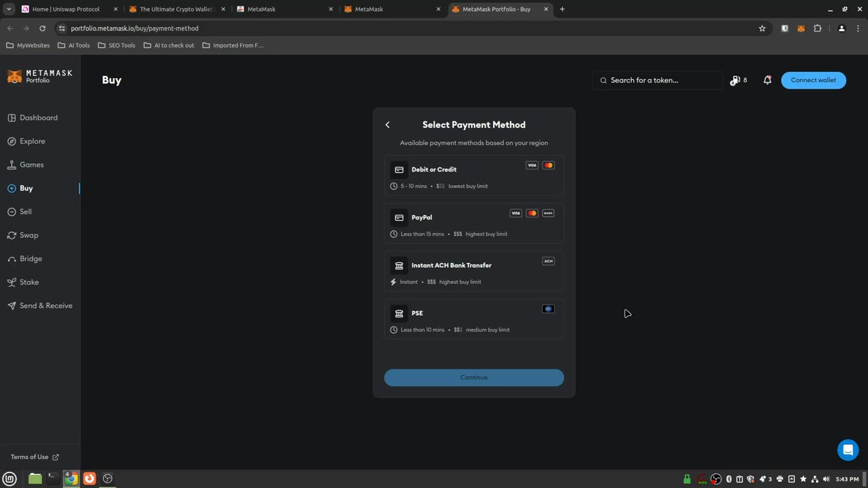The height and width of the screenshot is (488, 868).
Task: Bookmark this page with the star
Action: click(762, 28)
